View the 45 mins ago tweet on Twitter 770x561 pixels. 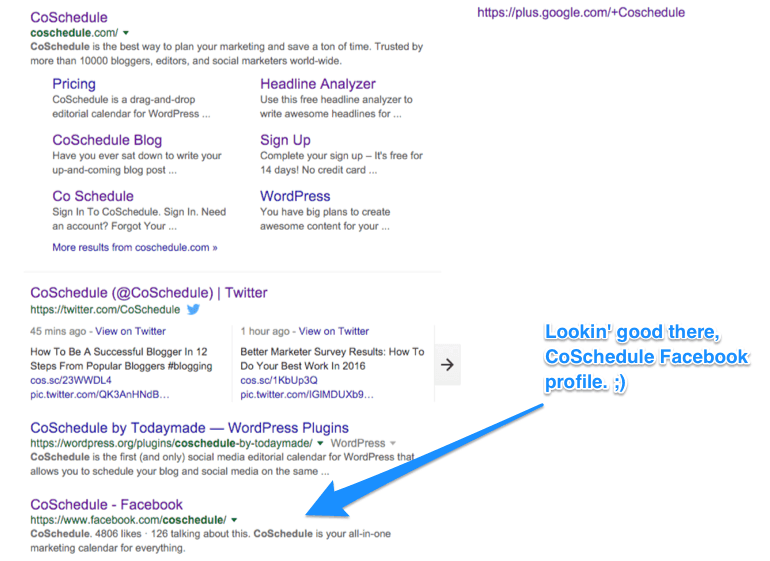point(131,331)
